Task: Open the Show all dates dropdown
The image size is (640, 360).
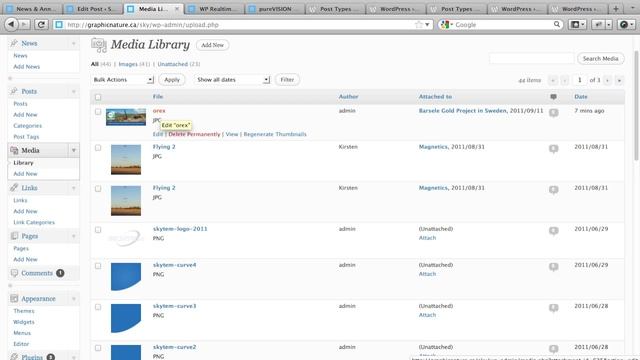Action: (232, 80)
